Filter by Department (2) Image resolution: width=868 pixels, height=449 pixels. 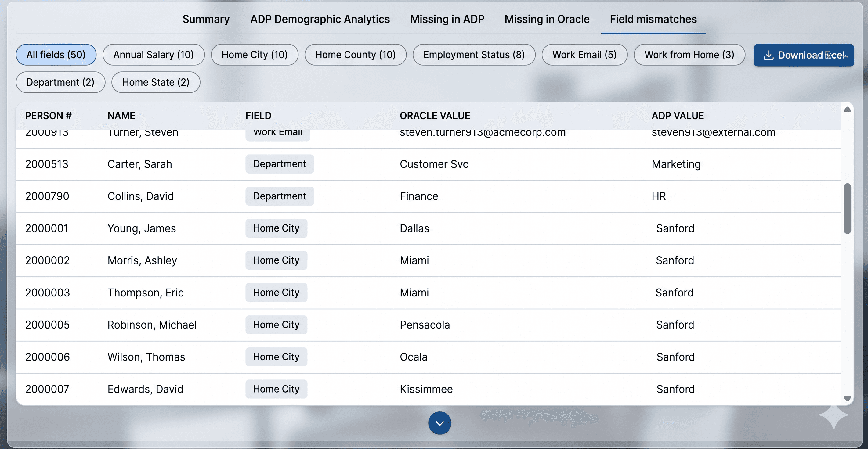[x=60, y=82]
